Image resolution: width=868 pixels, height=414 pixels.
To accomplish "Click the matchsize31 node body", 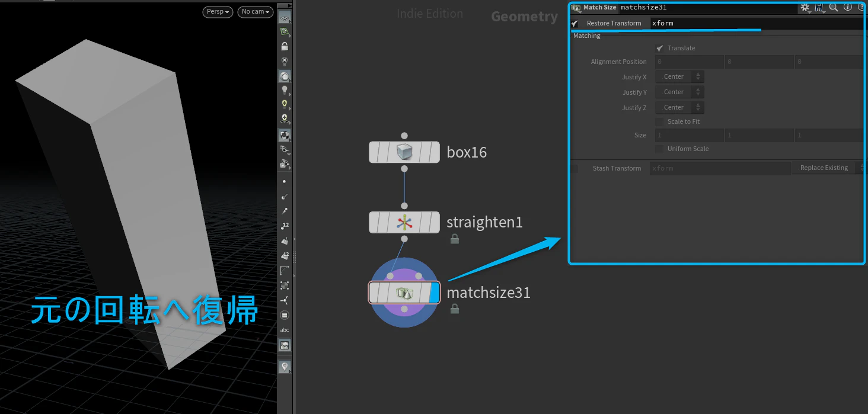I will [404, 293].
